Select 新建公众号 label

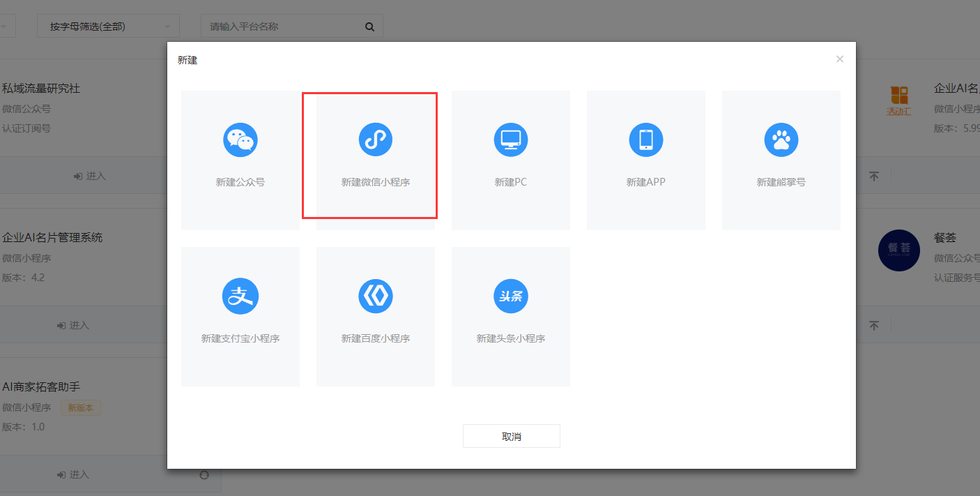(240, 182)
